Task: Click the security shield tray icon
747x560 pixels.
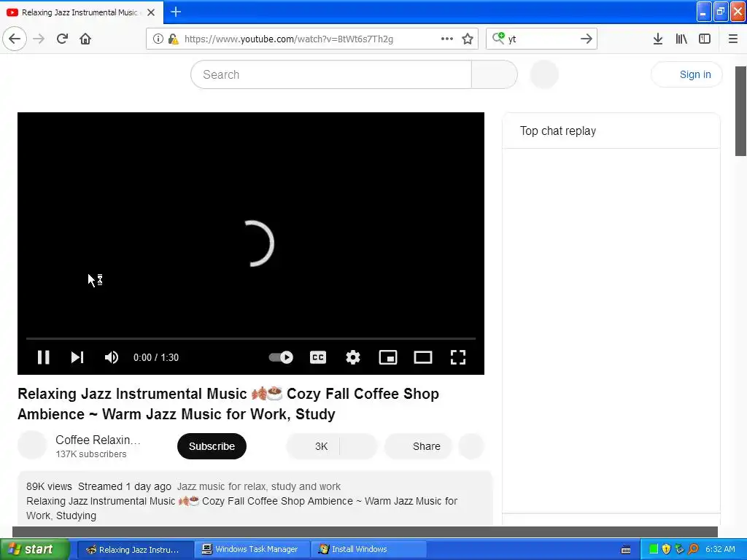Action: [x=667, y=549]
